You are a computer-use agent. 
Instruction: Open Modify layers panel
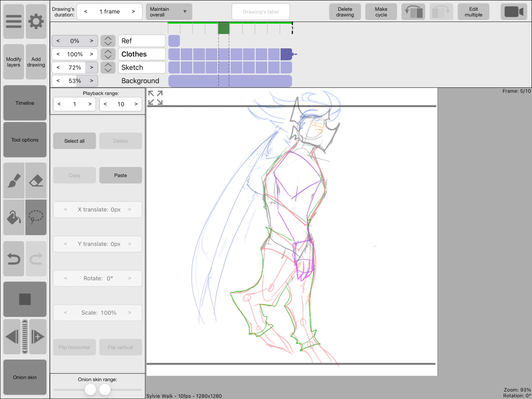14,62
